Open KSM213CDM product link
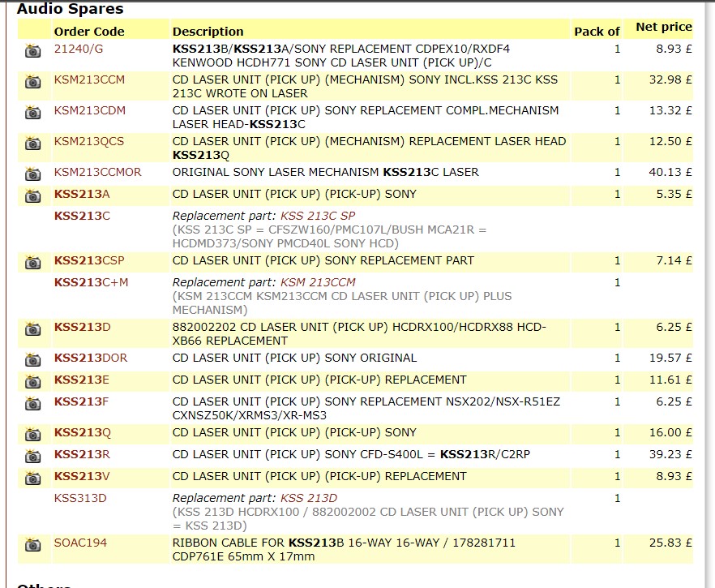Viewport: 715px width, 588px height. (x=90, y=110)
